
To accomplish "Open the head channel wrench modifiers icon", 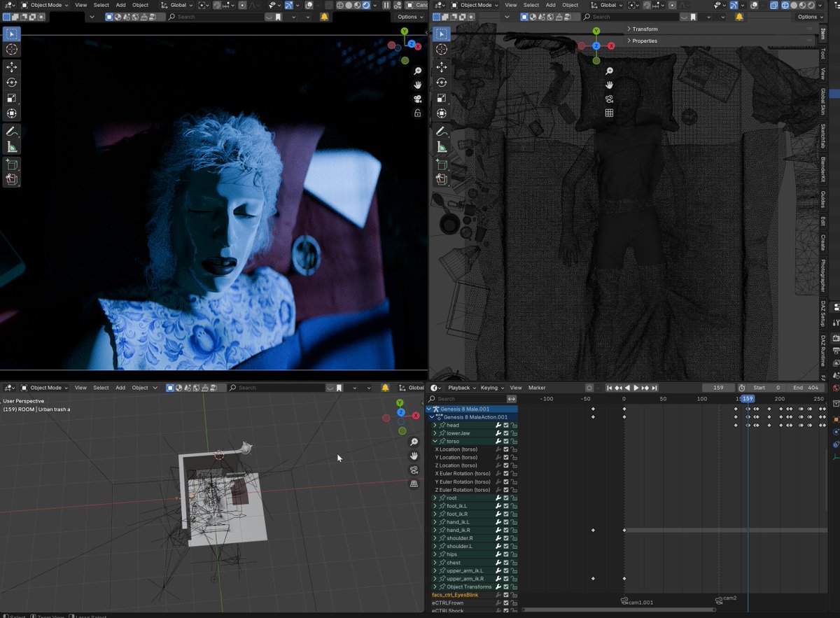I will 498,426.
